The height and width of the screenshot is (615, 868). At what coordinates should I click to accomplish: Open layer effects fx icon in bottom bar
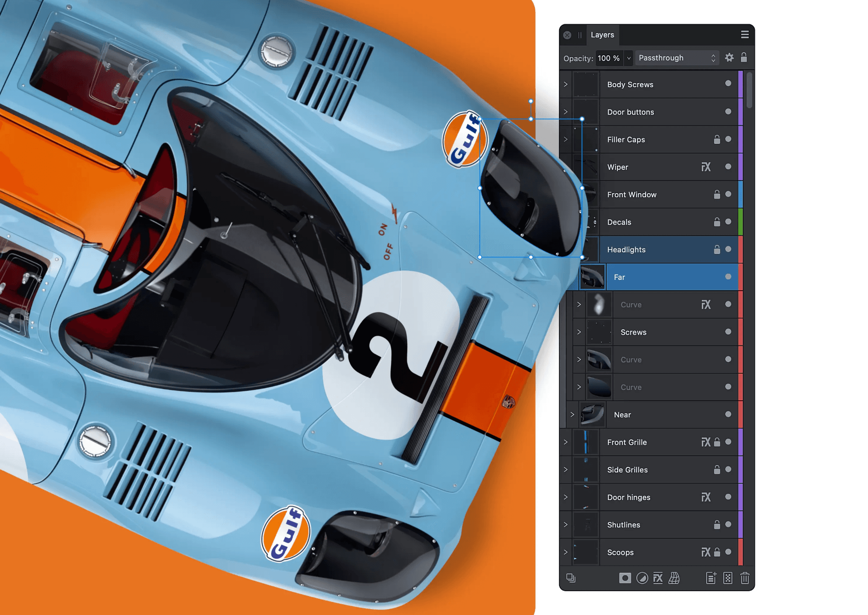(x=658, y=578)
